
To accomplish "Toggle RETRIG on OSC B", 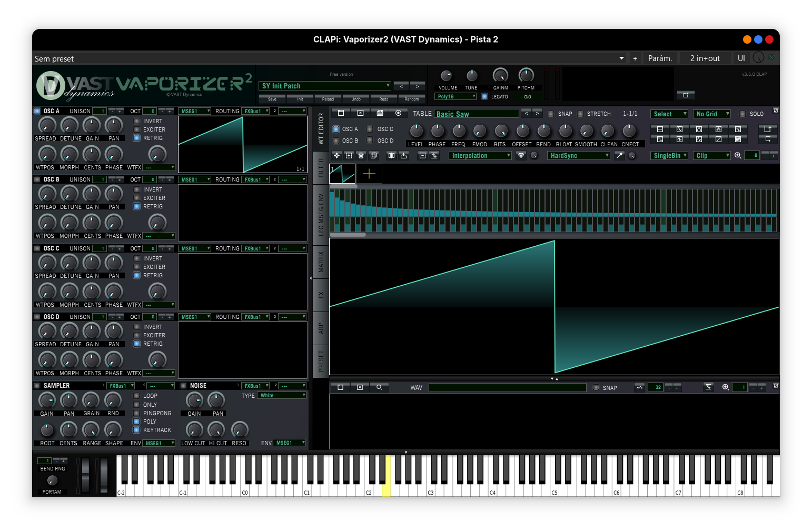I will tap(136, 206).
